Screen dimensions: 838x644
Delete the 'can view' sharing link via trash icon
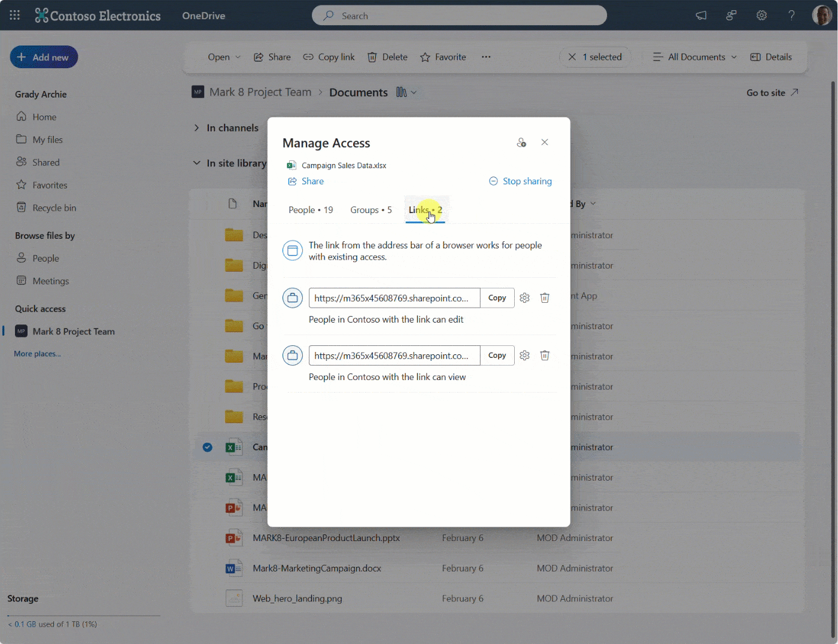(x=544, y=355)
